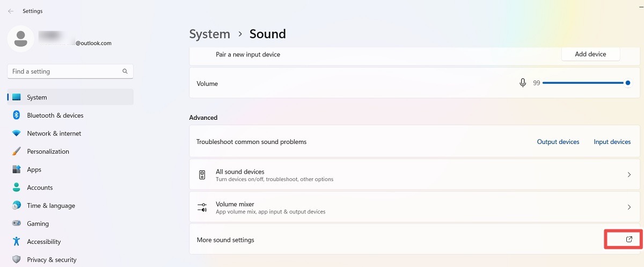Click the Accounts person icon

tap(16, 187)
